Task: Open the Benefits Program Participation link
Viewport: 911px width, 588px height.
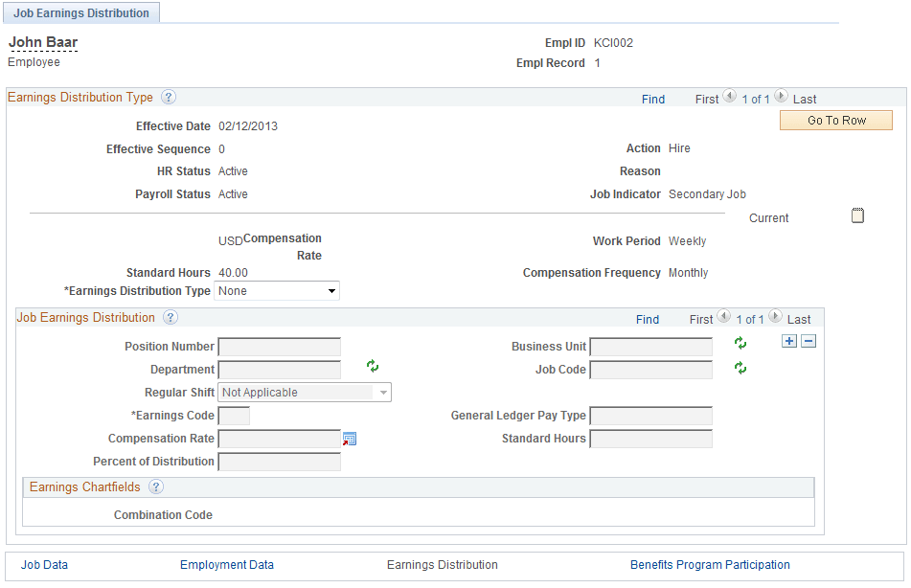Action: 710,565
